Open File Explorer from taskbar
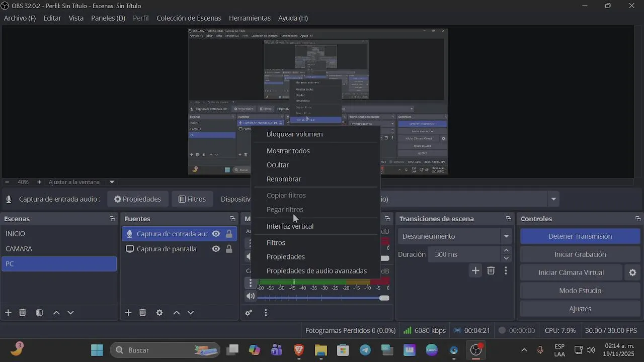The width and height of the screenshot is (644, 362). pyautogui.click(x=321, y=350)
